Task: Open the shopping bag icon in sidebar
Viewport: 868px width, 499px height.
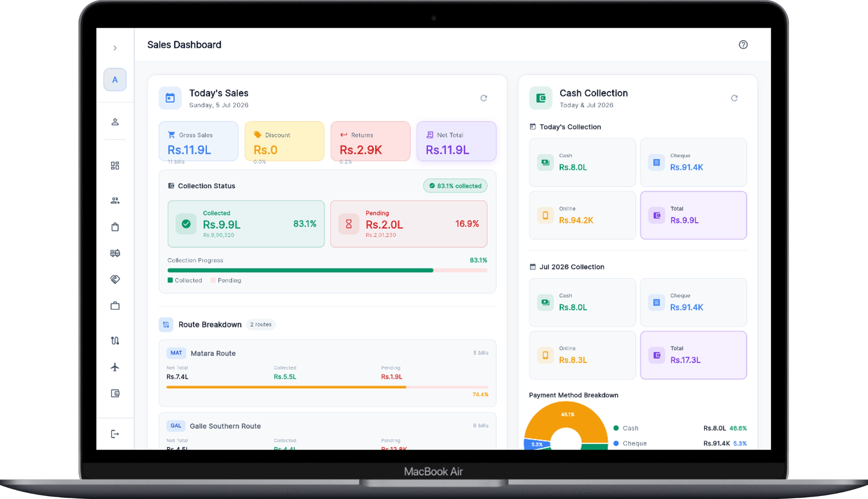Action: click(x=115, y=227)
